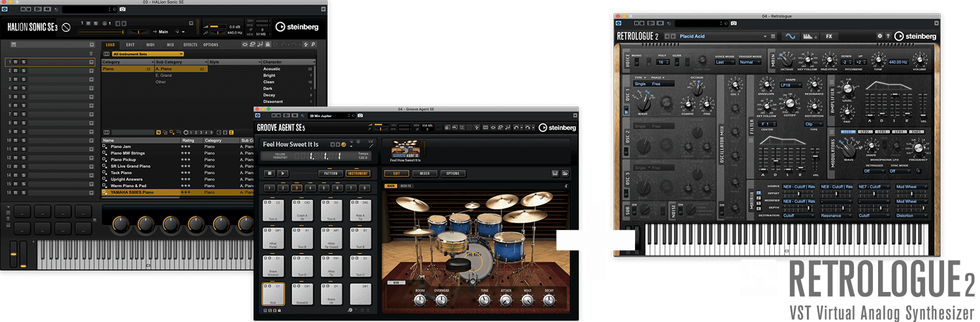Start pattern playback in Groove Agent

pyautogui.click(x=282, y=173)
